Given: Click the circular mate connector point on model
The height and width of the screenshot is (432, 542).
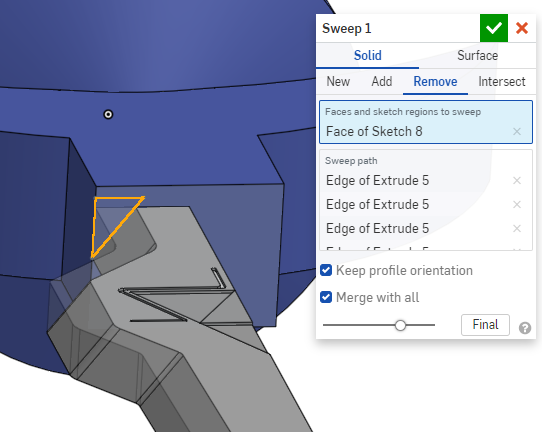Looking at the screenshot, I should pos(108,114).
